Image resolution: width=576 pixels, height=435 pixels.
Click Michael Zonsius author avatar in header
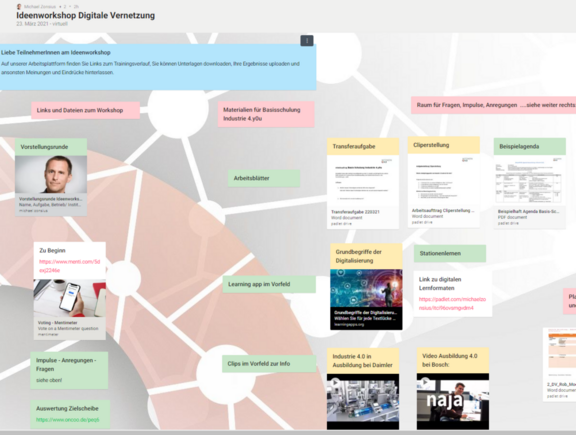pyautogui.click(x=19, y=7)
